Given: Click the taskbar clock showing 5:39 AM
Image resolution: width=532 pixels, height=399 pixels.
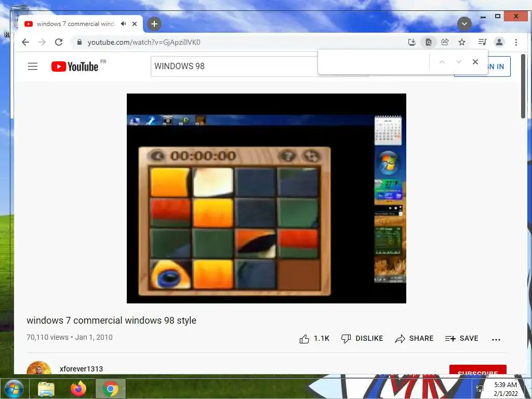Looking at the screenshot, I should click(506, 389).
